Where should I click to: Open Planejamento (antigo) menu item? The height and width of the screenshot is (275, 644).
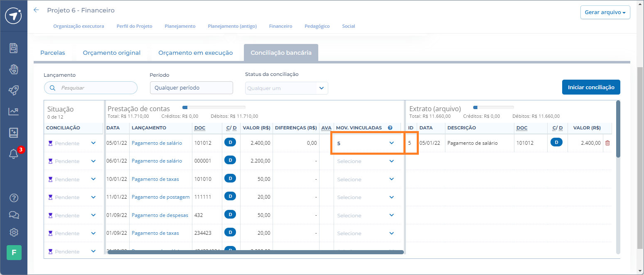232,26
